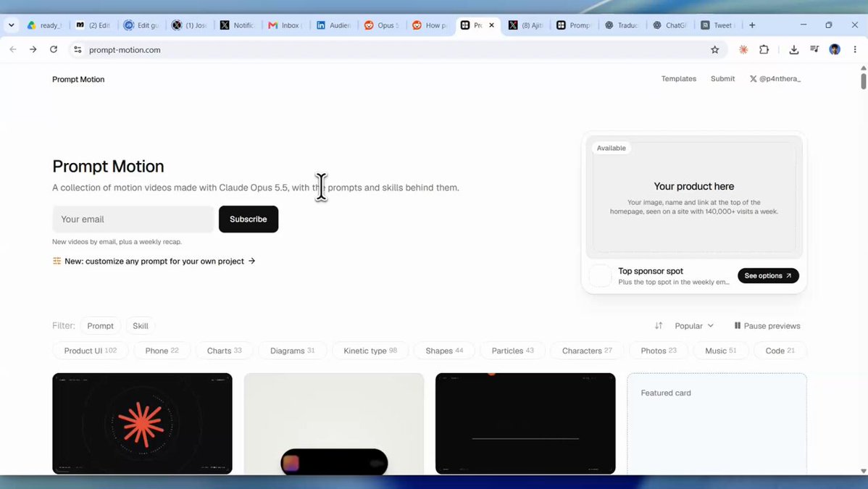868x489 pixels.
Task: Click See options for sponsor spot
Action: tap(768, 276)
